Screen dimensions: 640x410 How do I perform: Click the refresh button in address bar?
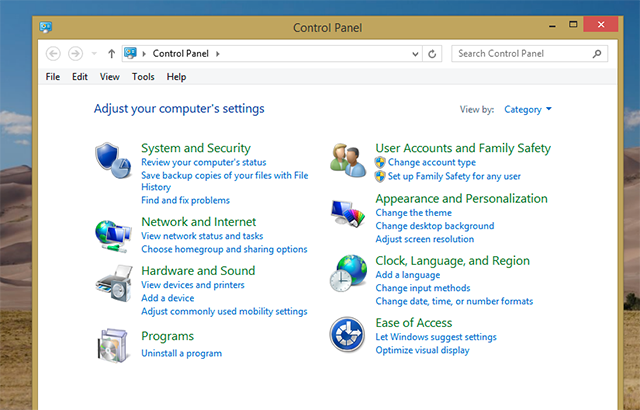tap(433, 53)
